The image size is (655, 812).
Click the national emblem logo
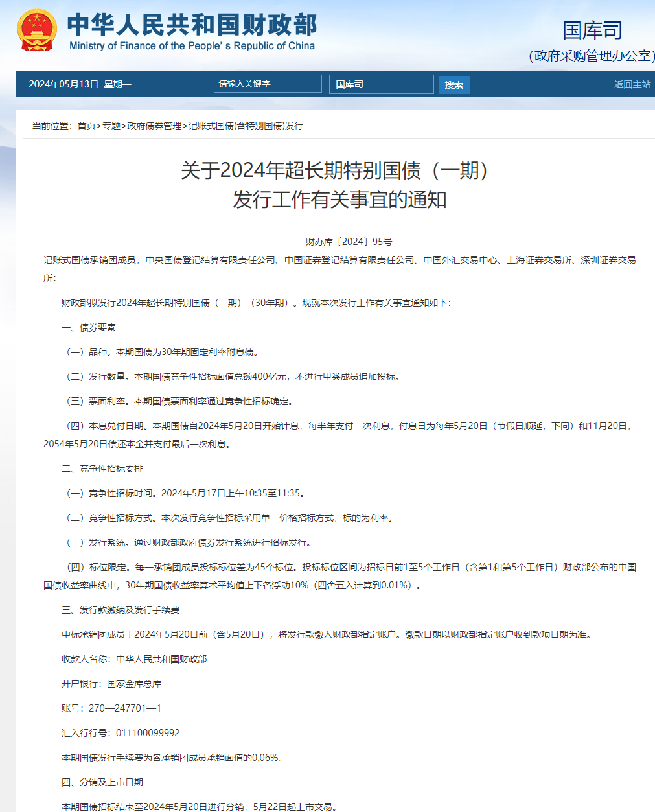[38, 31]
